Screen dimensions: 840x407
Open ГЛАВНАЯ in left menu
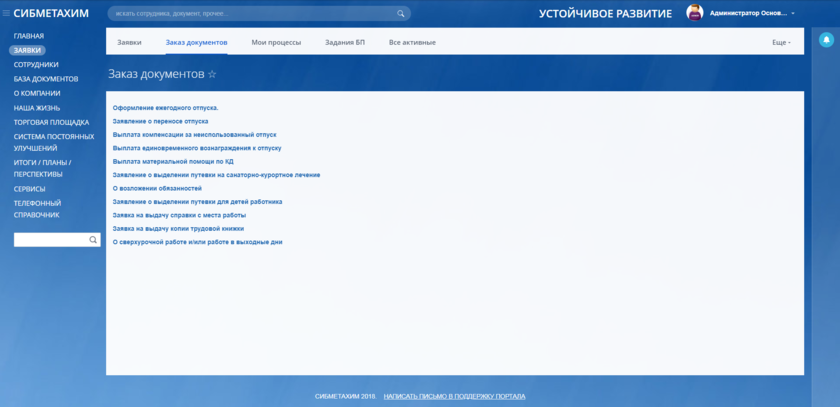tap(29, 36)
